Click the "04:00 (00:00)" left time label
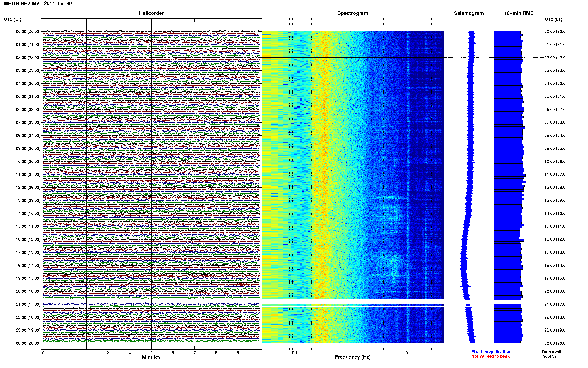Screen dimensions: 588x368 pos(28,83)
